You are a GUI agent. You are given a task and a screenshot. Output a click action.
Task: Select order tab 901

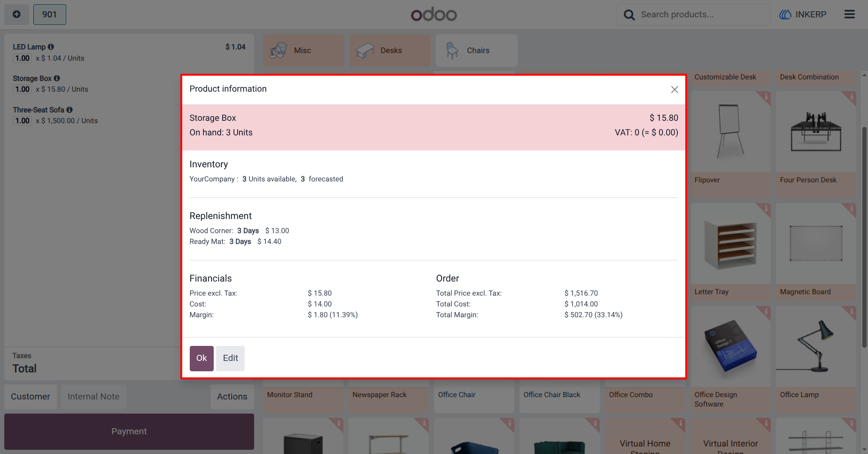click(x=49, y=14)
